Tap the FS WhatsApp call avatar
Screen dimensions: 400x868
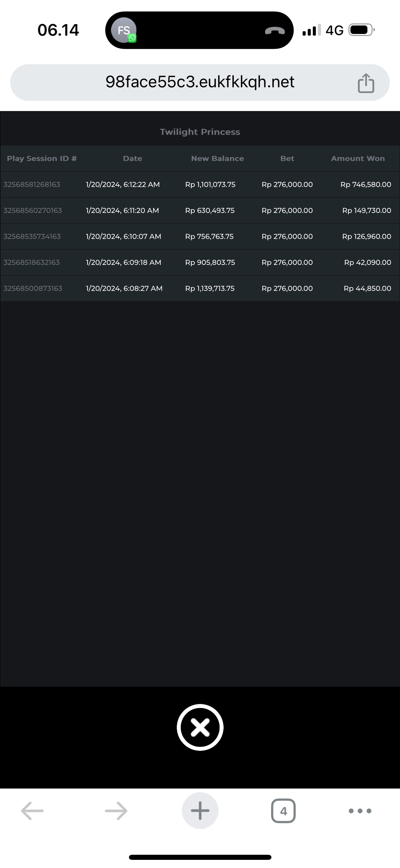(124, 31)
